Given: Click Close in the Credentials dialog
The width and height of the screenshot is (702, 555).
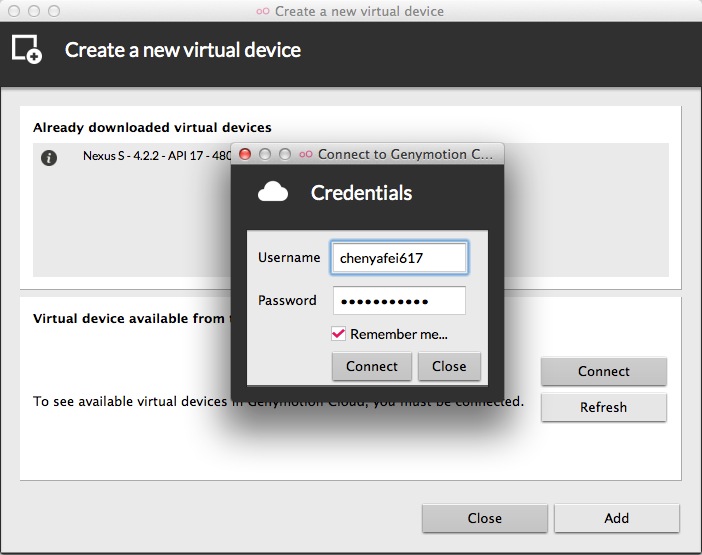Looking at the screenshot, I should 449,366.
